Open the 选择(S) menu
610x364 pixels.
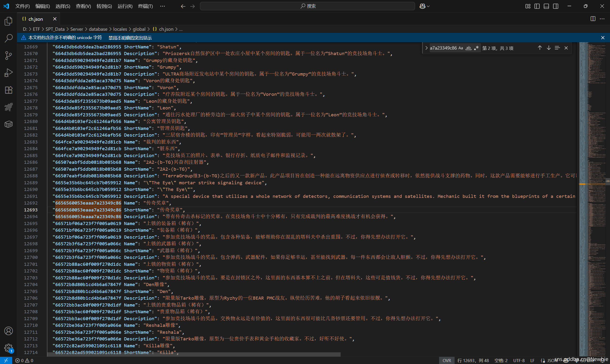coord(63,6)
